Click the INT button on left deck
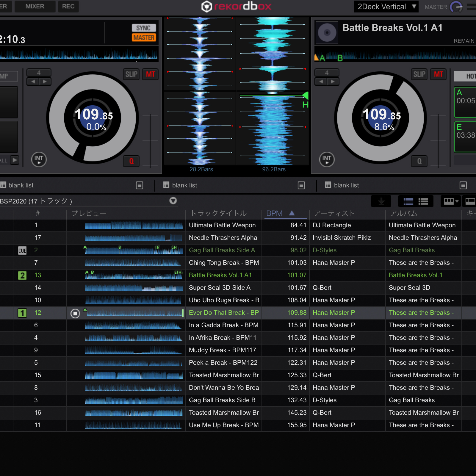 click(x=39, y=159)
